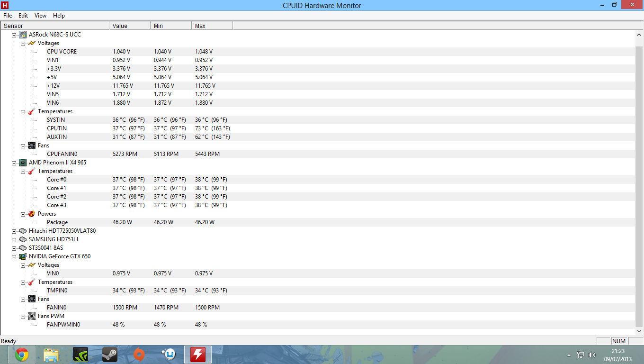Image resolution: width=644 pixels, height=364 pixels.
Task: Click the Value column header
Action: (130, 26)
